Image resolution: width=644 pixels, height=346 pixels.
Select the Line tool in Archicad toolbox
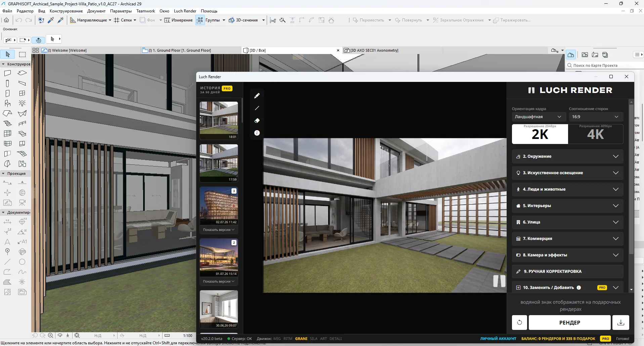point(7,262)
